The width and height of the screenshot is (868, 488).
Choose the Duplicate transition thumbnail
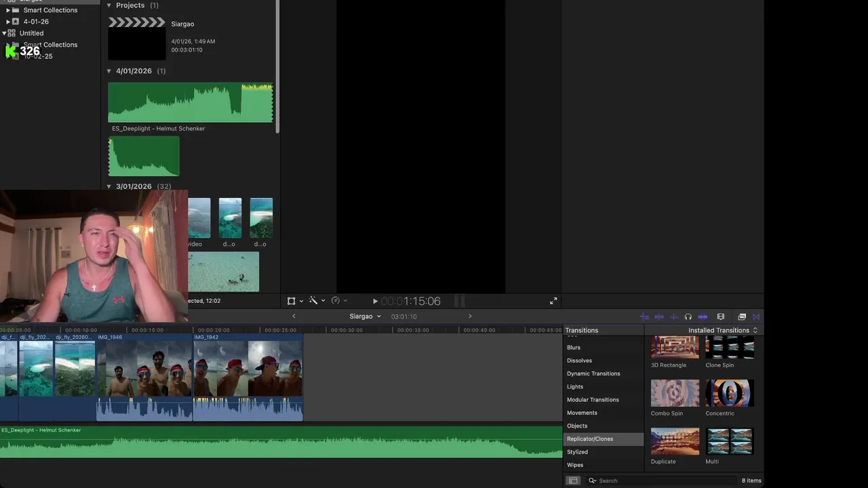675,441
